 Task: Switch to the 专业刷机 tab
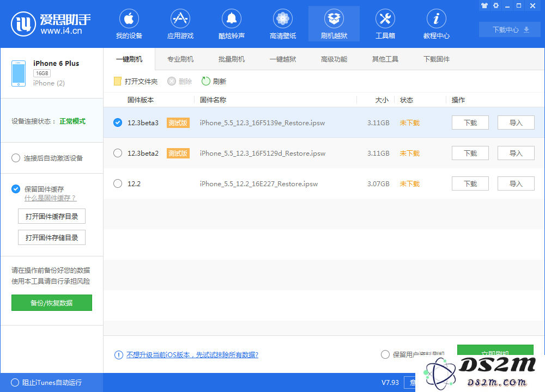tap(180, 59)
